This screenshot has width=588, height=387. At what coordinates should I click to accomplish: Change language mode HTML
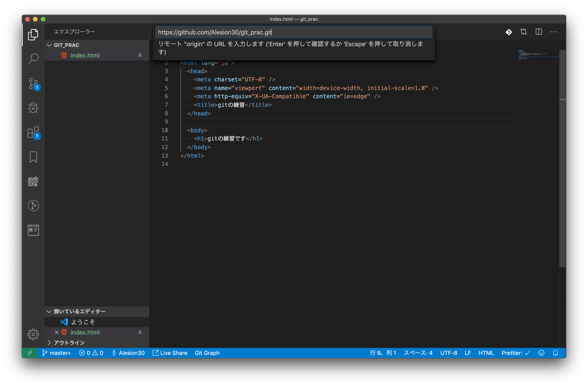click(x=486, y=353)
